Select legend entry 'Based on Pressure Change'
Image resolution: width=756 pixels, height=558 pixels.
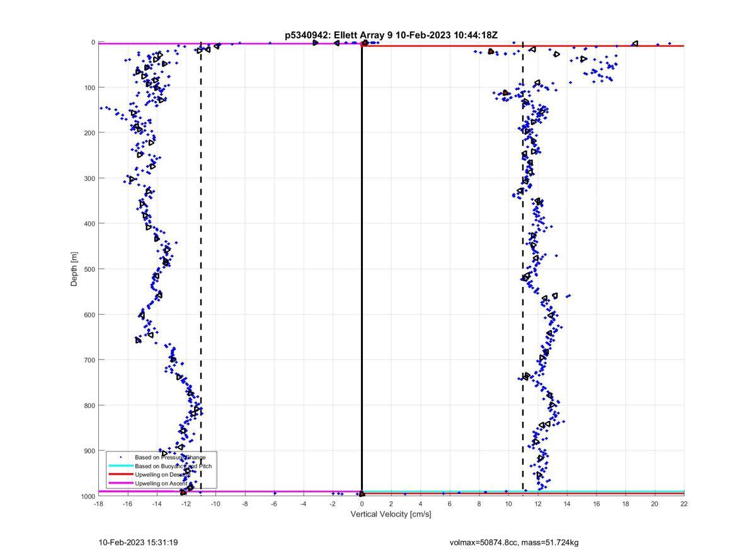pyautogui.click(x=170, y=457)
